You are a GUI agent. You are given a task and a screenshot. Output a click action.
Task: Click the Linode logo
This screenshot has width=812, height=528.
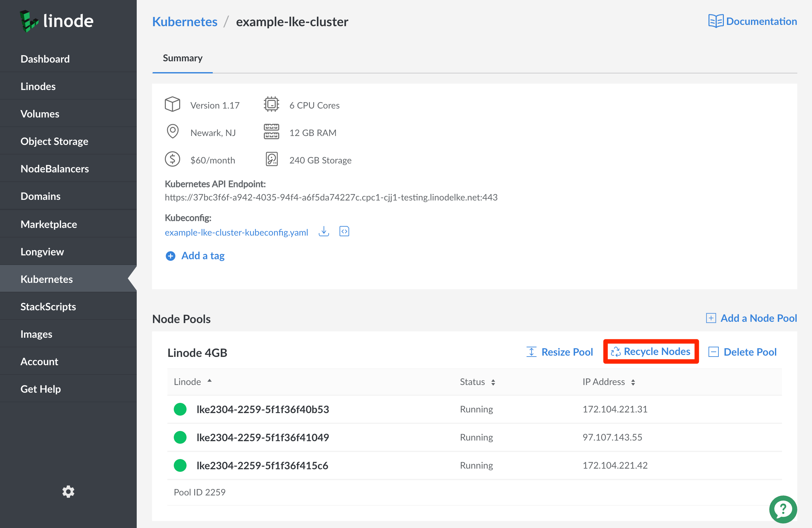click(57, 21)
